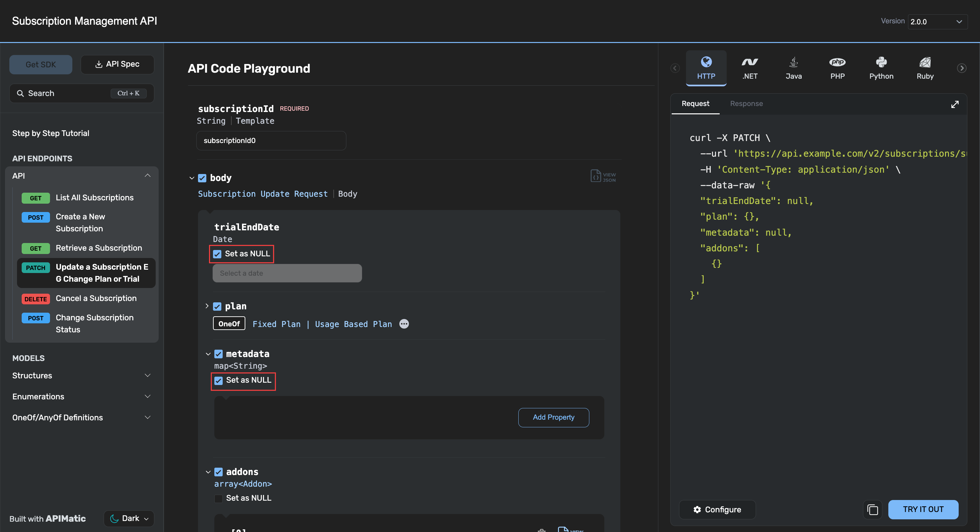Expand the plan parameter chevron
Image resolution: width=980 pixels, height=532 pixels.
pos(207,306)
